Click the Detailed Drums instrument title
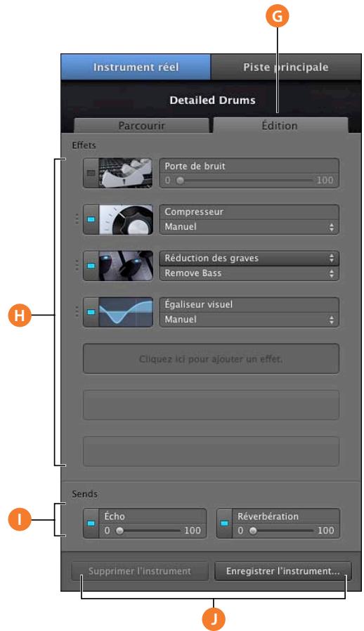The width and height of the screenshot is (364, 631). [212, 100]
